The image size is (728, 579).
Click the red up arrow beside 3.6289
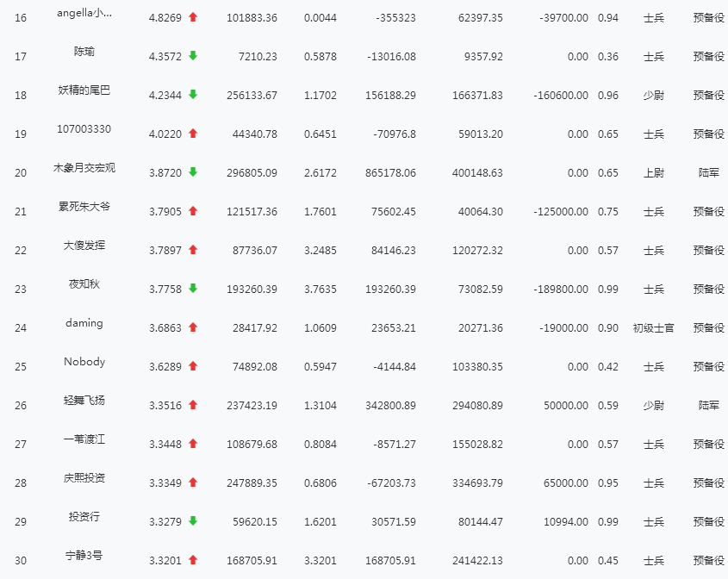(193, 366)
